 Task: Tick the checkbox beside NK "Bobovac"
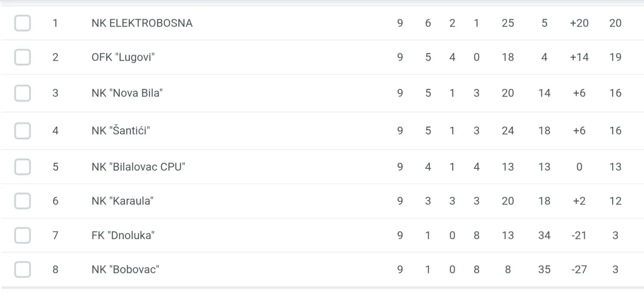point(22,269)
